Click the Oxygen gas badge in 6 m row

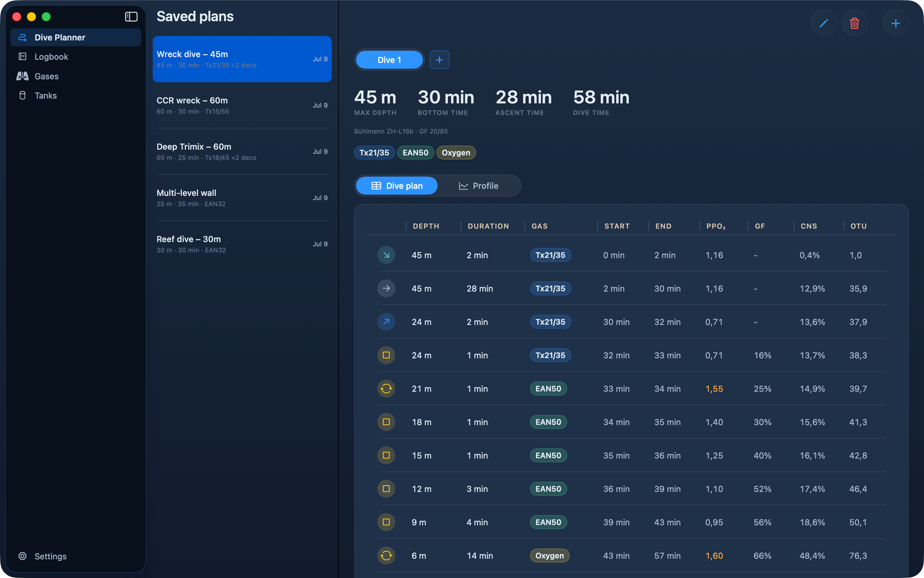point(550,556)
